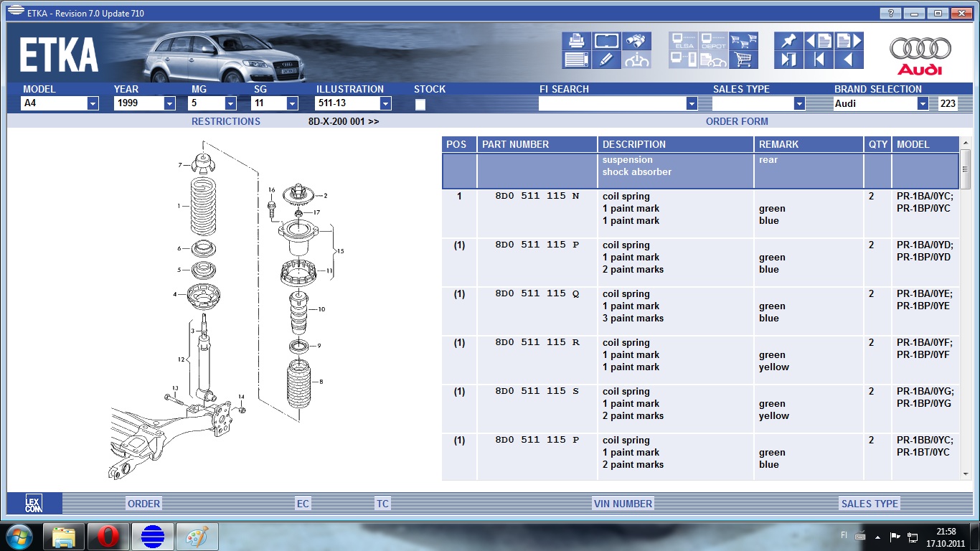Go to the next page icon
The width and height of the screenshot is (980, 551).
point(848,40)
